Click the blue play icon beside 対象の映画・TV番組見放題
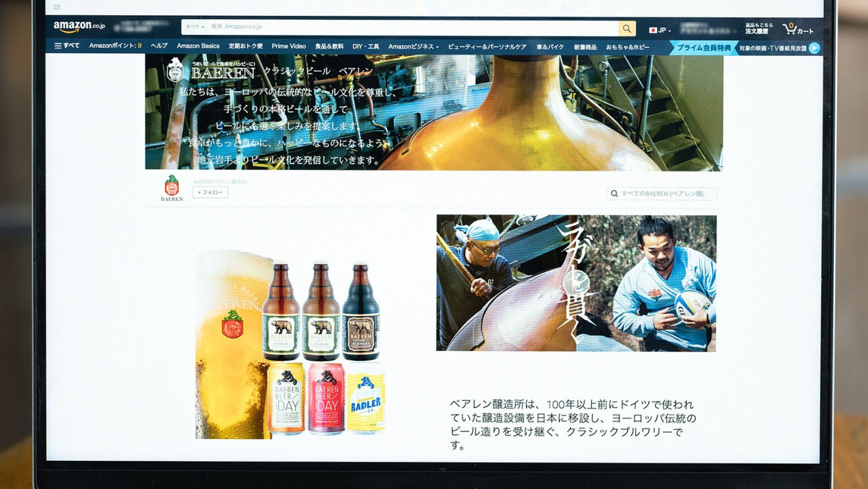This screenshot has height=489, width=868. (814, 47)
